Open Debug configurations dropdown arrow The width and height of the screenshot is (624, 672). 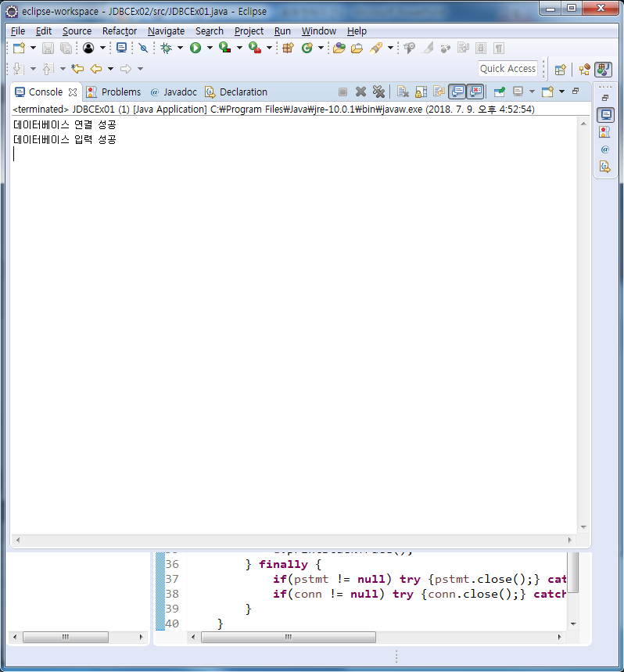point(181,48)
